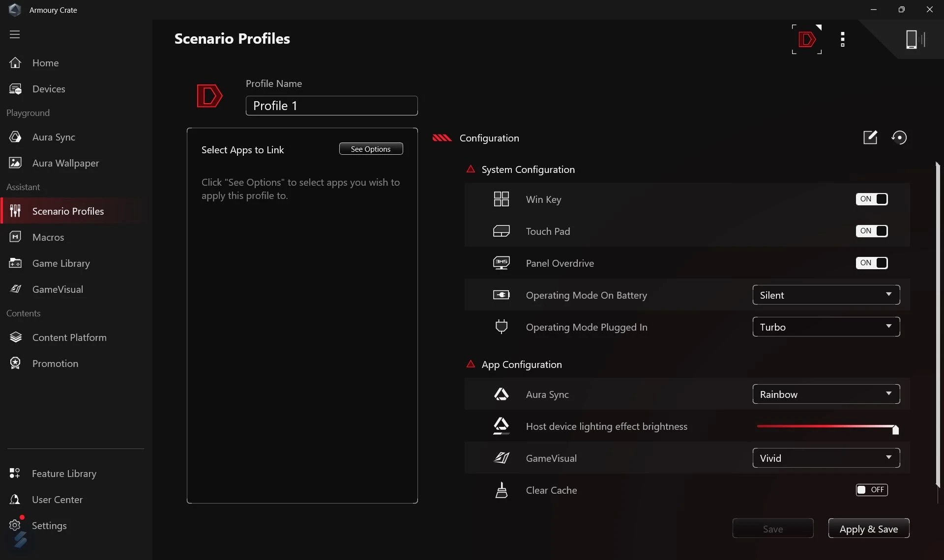
Task: Open the GameVisual Vivid dropdown
Action: point(826,458)
